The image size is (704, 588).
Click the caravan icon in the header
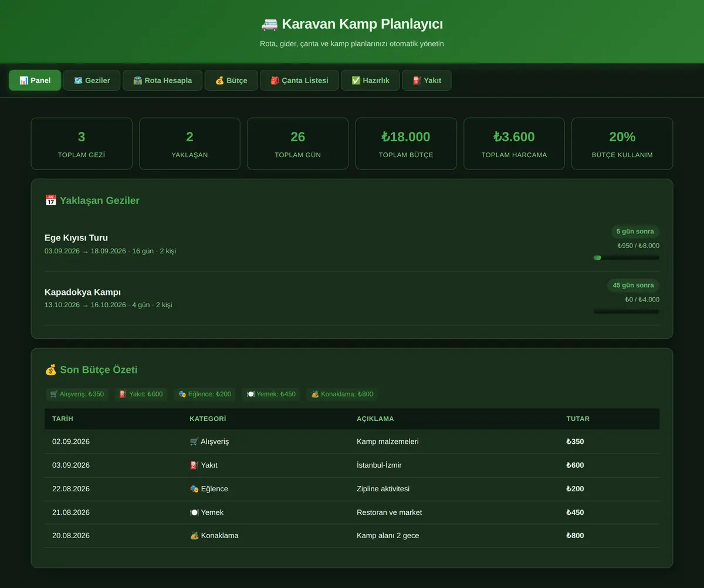pos(269,24)
